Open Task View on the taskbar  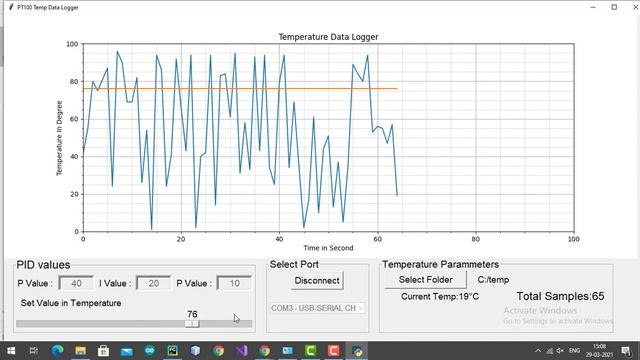[34, 351]
